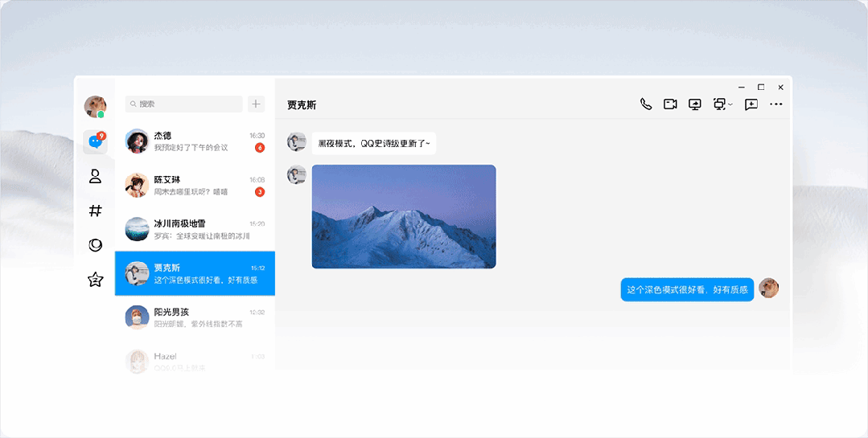The width and height of the screenshot is (868, 438).
Task: Click the screen share icon
Action: coord(695,104)
